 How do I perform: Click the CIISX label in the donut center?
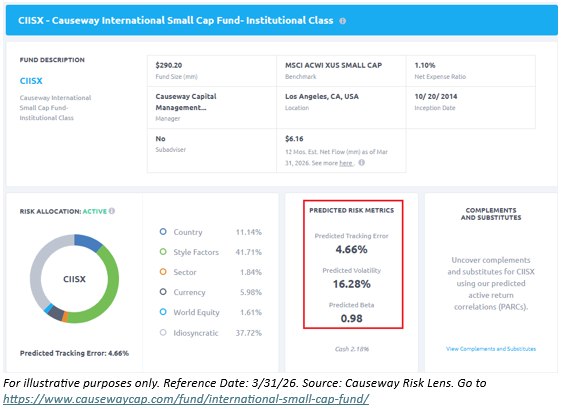(x=74, y=279)
